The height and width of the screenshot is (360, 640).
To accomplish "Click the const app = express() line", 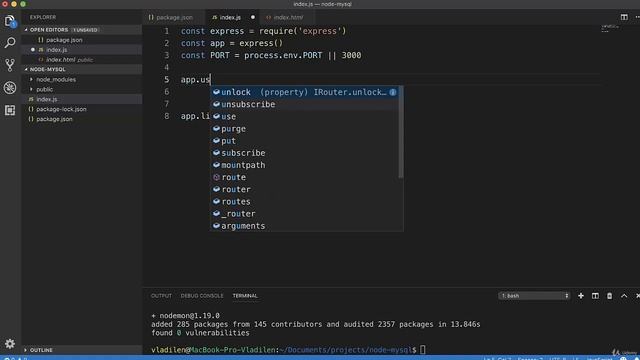I will [x=232, y=43].
